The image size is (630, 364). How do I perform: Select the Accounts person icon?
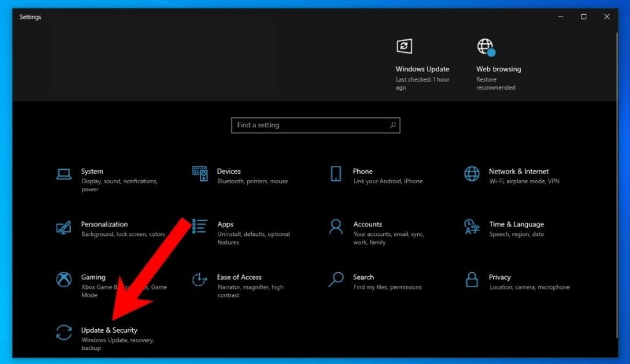[x=336, y=227]
